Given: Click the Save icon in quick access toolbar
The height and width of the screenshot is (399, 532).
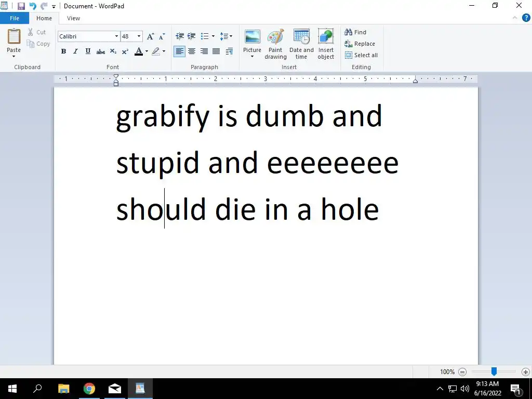Looking at the screenshot, I should [x=21, y=6].
